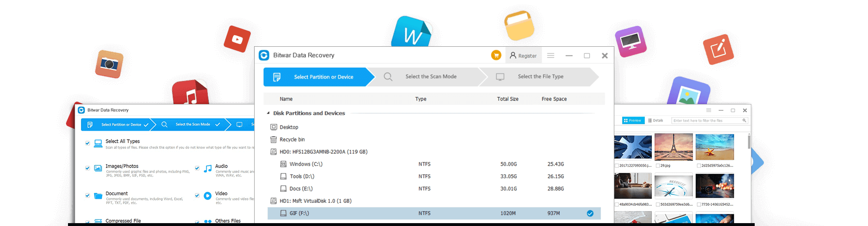The image size is (868, 226).
Task: Click the Images/Photos picture icon
Action: (98, 168)
